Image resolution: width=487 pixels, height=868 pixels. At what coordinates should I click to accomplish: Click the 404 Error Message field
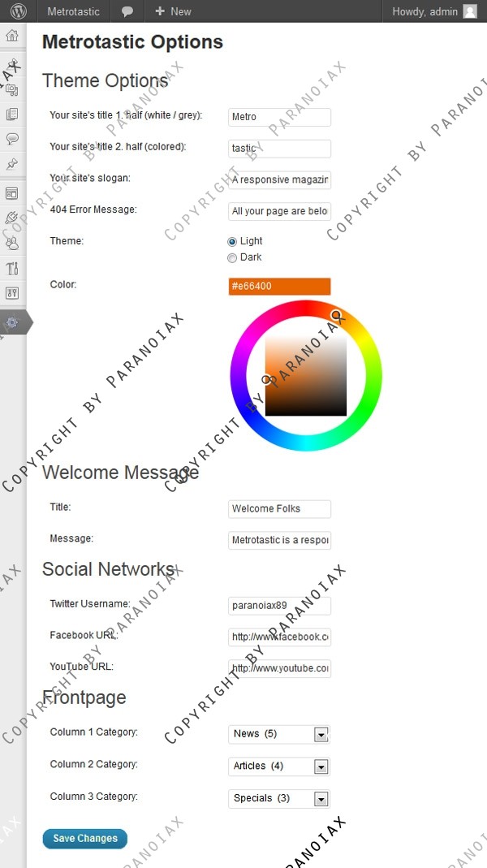[279, 211]
